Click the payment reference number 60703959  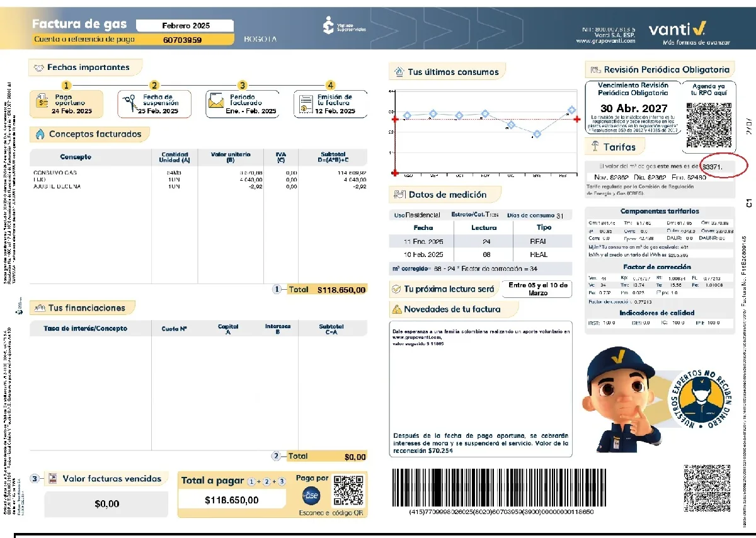click(182, 40)
